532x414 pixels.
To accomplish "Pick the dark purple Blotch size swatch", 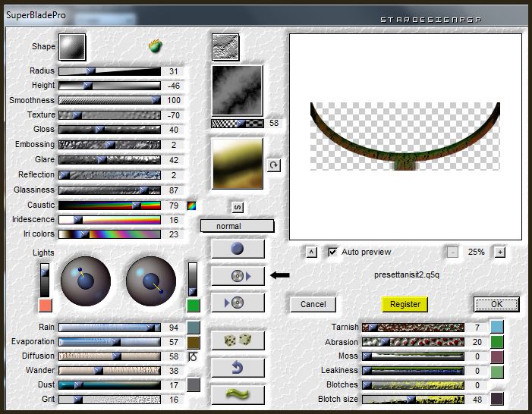I will tap(497, 399).
